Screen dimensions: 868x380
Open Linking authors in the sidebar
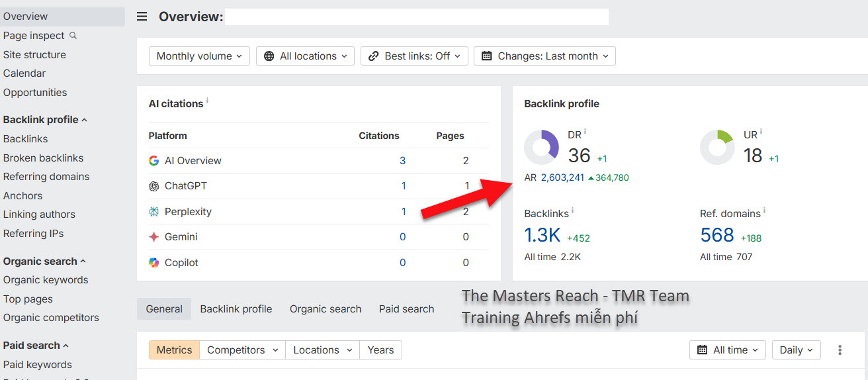point(39,214)
